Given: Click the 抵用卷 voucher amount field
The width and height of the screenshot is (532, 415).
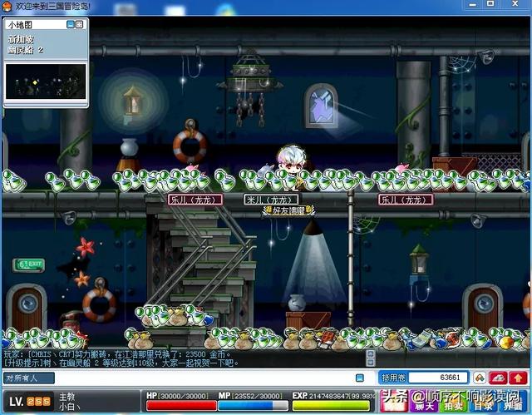Looking at the screenshot, I should (x=438, y=378).
